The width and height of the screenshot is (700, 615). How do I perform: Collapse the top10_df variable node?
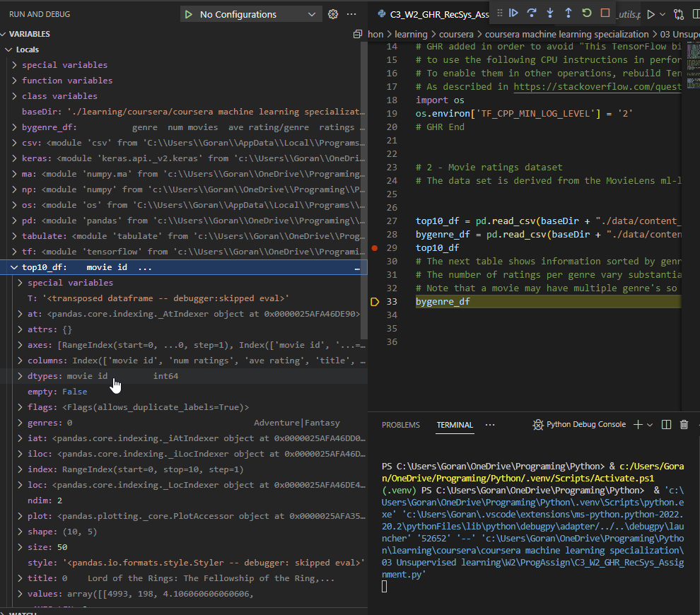point(14,267)
